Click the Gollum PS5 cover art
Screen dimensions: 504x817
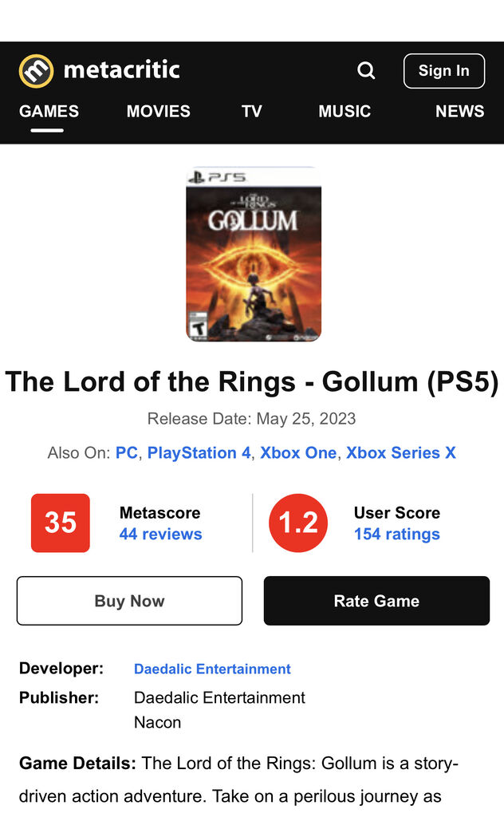(x=253, y=255)
